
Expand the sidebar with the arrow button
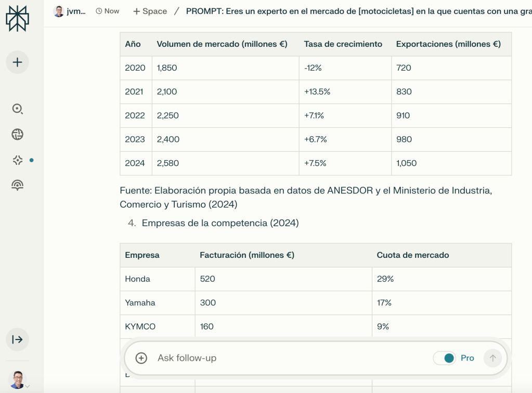tap(17, 339)
